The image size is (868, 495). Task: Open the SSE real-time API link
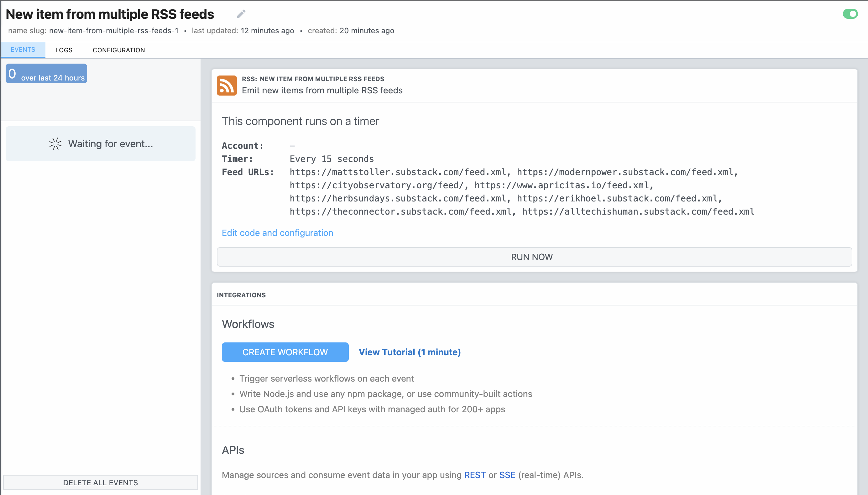click(507, 475)
